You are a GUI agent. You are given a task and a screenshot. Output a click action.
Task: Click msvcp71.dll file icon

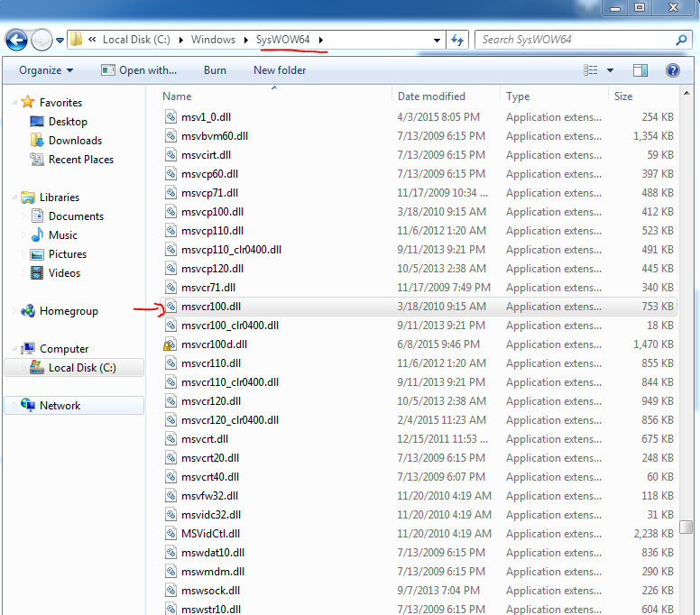coord(170,193)
